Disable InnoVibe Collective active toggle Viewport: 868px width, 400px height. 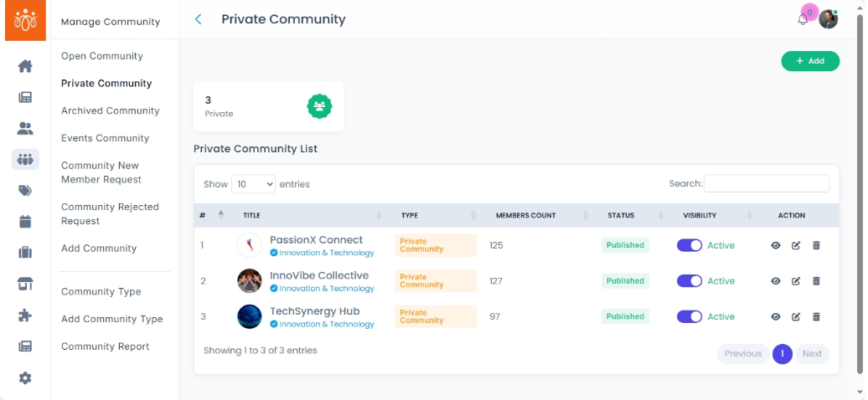pos(690,281)
